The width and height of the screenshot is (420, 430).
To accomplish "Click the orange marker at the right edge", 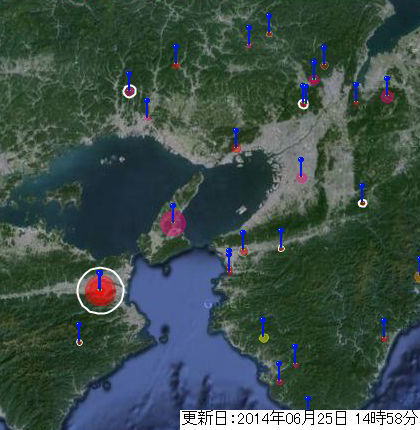I will tap(417, 277).
